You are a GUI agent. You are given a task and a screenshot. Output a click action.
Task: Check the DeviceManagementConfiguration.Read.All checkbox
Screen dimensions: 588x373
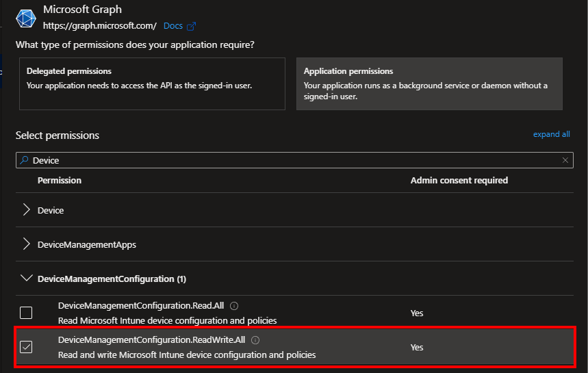point(26,313)
